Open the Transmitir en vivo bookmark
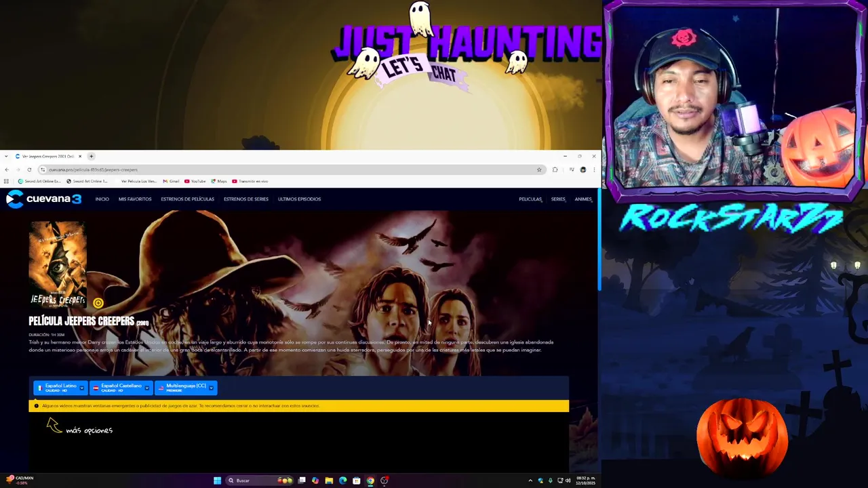The image size is (868, 488). pos(250,182)
